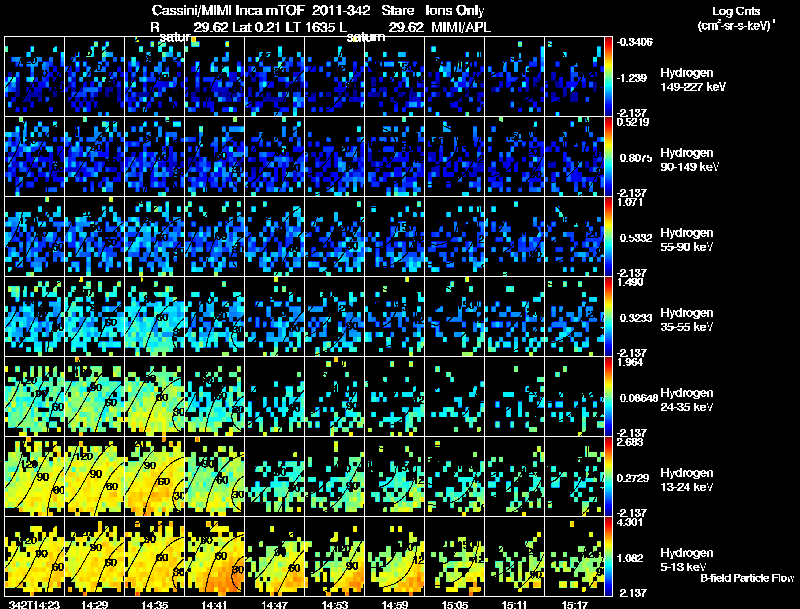Click the 14:53 time label
Image resolution: width=800 pixels, height=609 pixels.
coord(335,604)
